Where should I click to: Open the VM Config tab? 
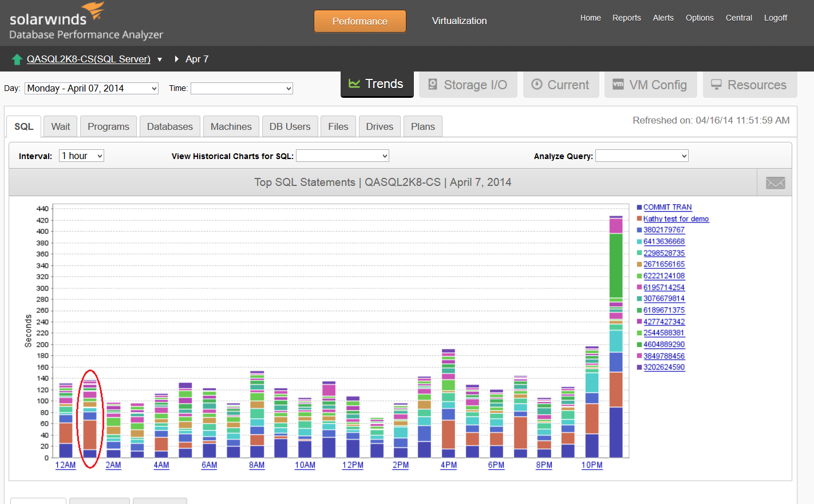(651, 85)
